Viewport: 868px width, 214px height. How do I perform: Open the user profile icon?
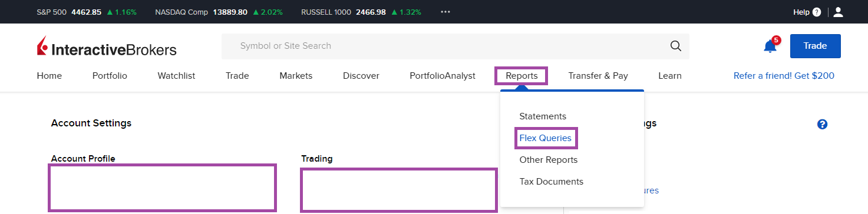point(839,12)
